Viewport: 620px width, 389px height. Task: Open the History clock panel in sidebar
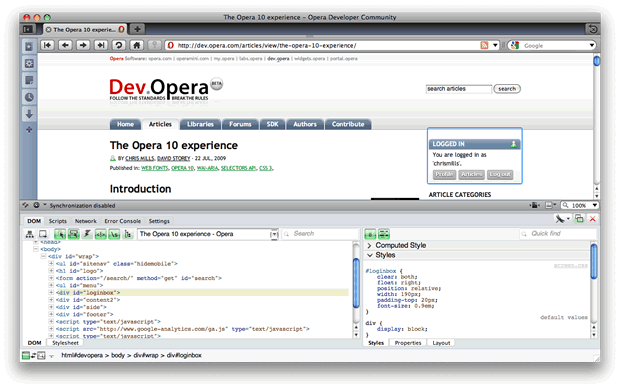tap(29, 97)
